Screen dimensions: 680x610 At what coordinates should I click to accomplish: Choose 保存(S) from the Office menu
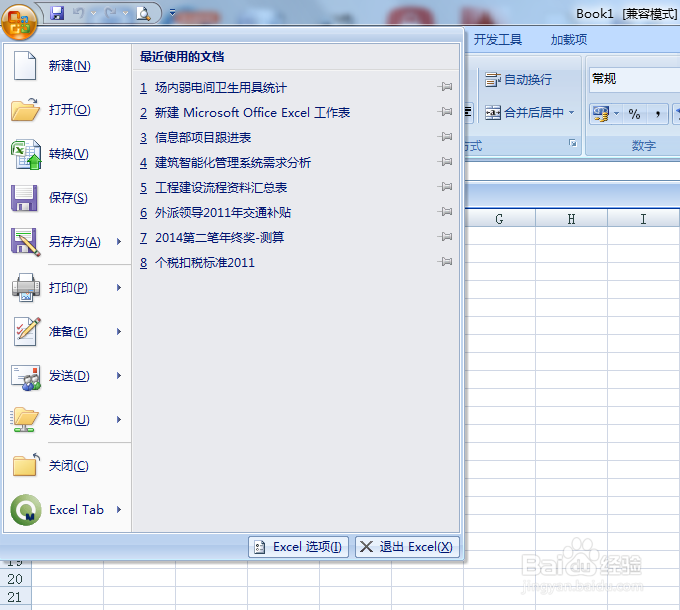67,198
